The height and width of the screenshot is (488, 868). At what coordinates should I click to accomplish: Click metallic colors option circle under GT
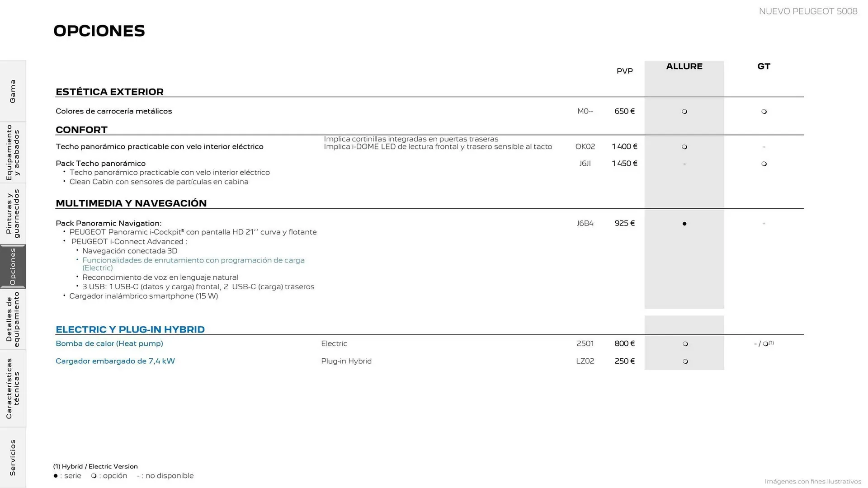point(764,112)
